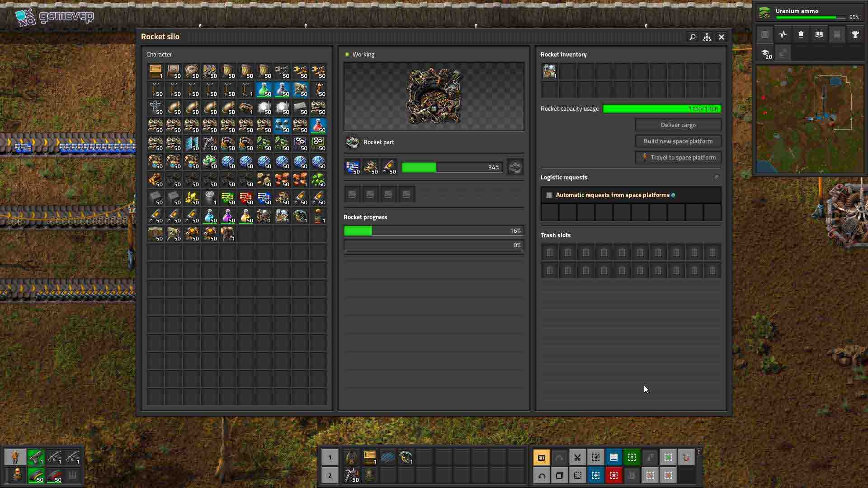The image size is (868, 488).
Task: Select the copy shortcut tool
Action: click(560, 476)
